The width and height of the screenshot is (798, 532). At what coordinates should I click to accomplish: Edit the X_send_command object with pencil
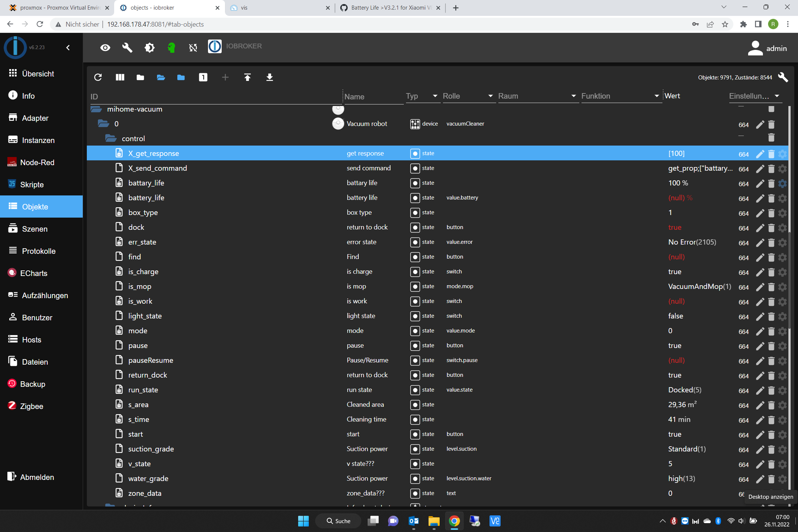[760, 169]
